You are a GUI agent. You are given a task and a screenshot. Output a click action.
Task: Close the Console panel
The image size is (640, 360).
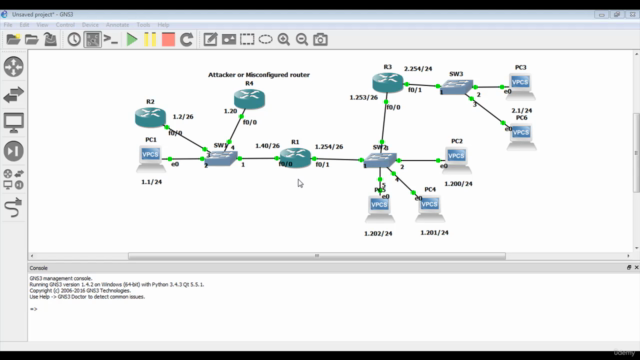click(636, 267)
